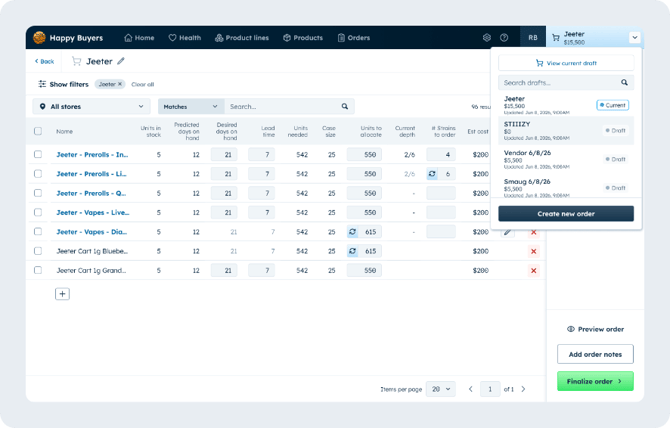
Task: Select the STIIIZY draft
Action: (566, 131)
